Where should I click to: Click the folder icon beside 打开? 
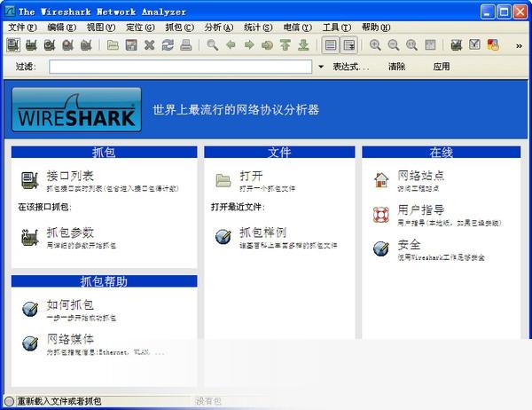coord(223,180)
